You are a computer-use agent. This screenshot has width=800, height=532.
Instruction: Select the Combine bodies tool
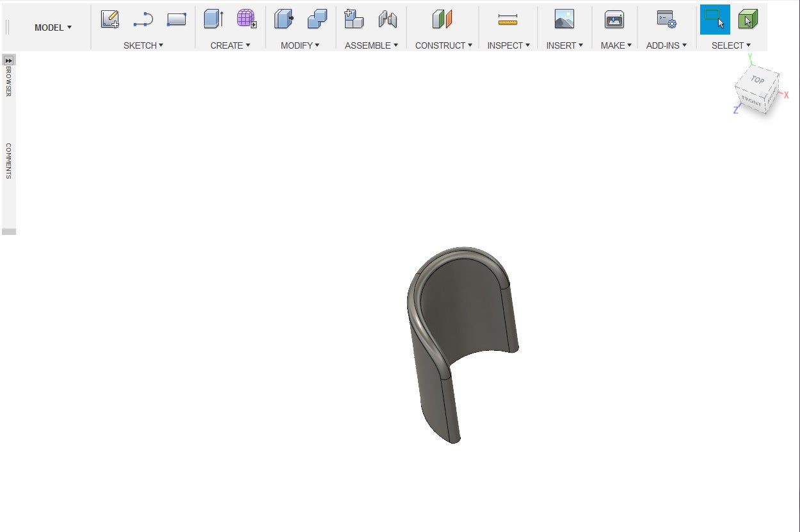[x=317, y=19]
